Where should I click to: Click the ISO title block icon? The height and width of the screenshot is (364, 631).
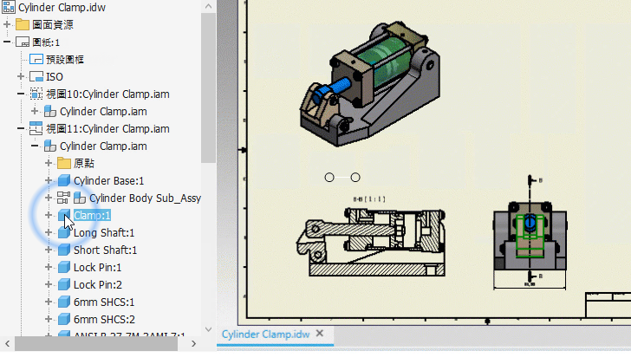(x=36, y=77)
